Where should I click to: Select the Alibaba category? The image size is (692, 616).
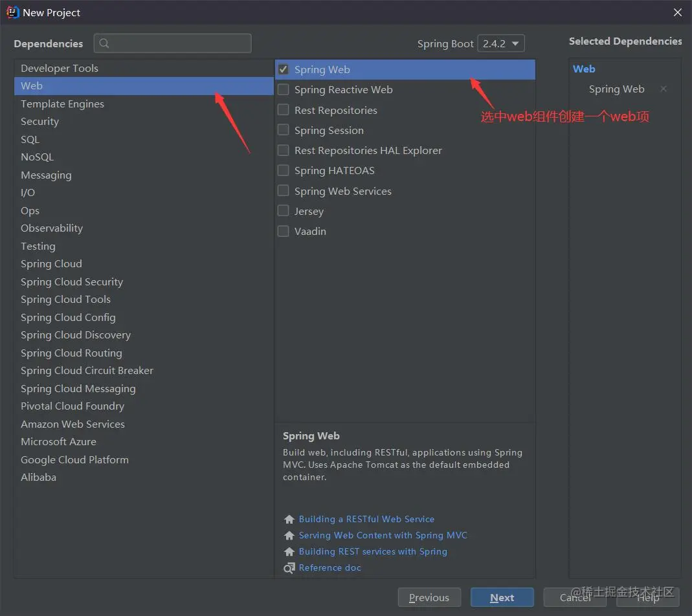tap(38, 477)
